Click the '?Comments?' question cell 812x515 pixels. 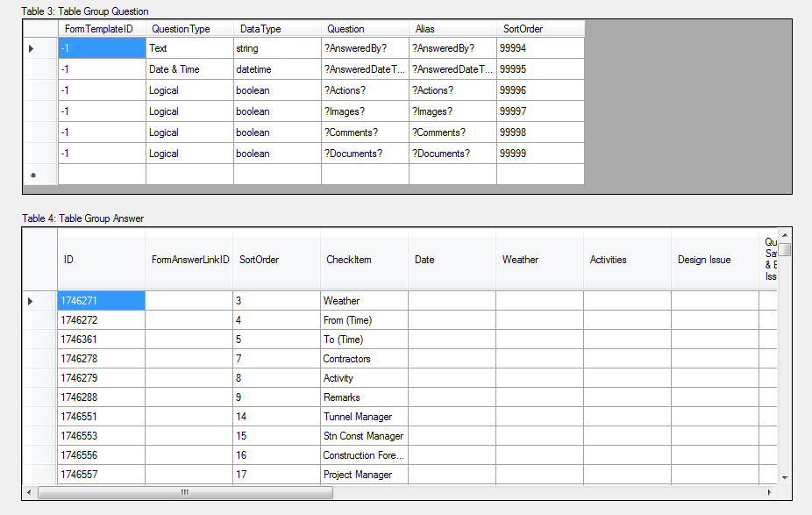(x=365, y=132)
